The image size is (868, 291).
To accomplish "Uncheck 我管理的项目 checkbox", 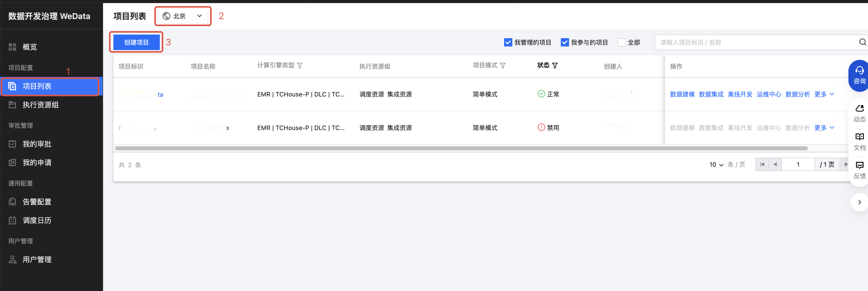I will 508,43.
